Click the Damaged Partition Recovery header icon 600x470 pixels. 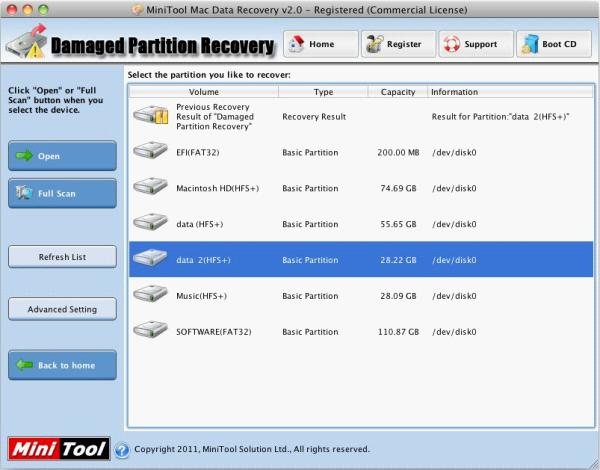pyautogui.click(x=27, y=42)
